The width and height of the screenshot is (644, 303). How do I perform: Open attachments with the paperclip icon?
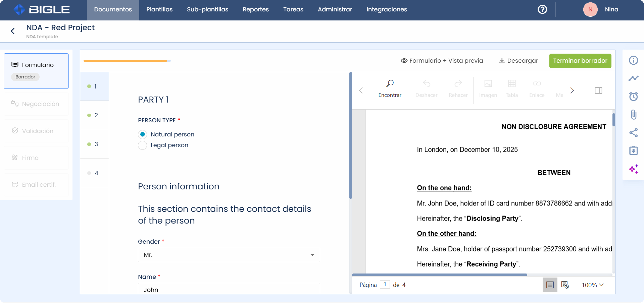633,115
